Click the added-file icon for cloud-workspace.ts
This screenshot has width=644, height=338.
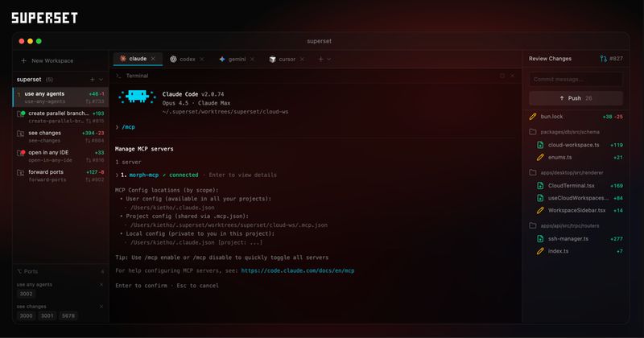[x=540, y=145]
